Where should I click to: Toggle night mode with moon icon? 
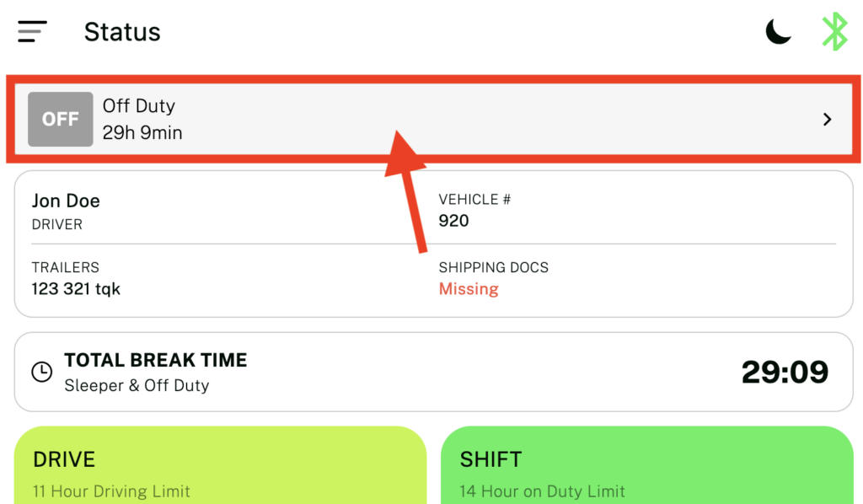pos(778,32)
